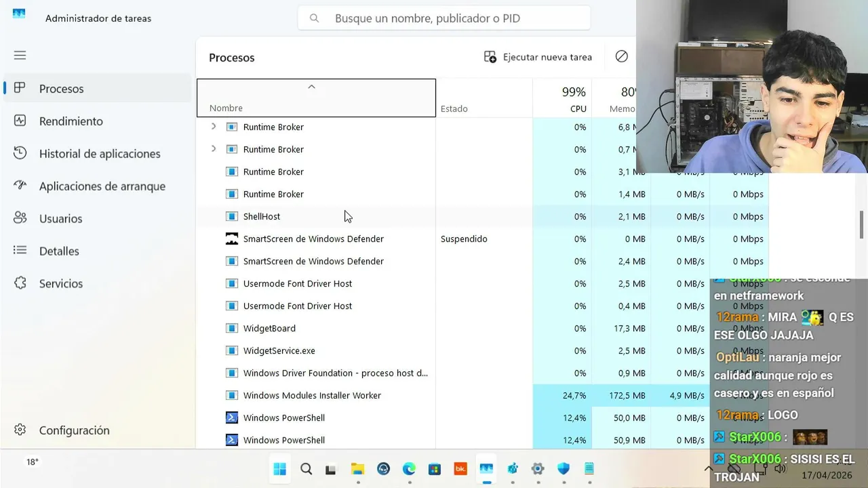Open File Explorer from taskbar
This screenshot has height=488, width=868.
357,468
